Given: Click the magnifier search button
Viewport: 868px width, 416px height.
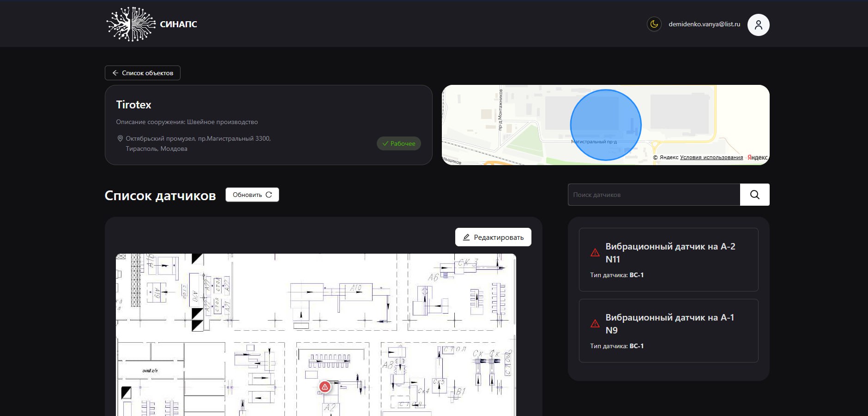Looking at the screenshot, I should tap(755, 195).
